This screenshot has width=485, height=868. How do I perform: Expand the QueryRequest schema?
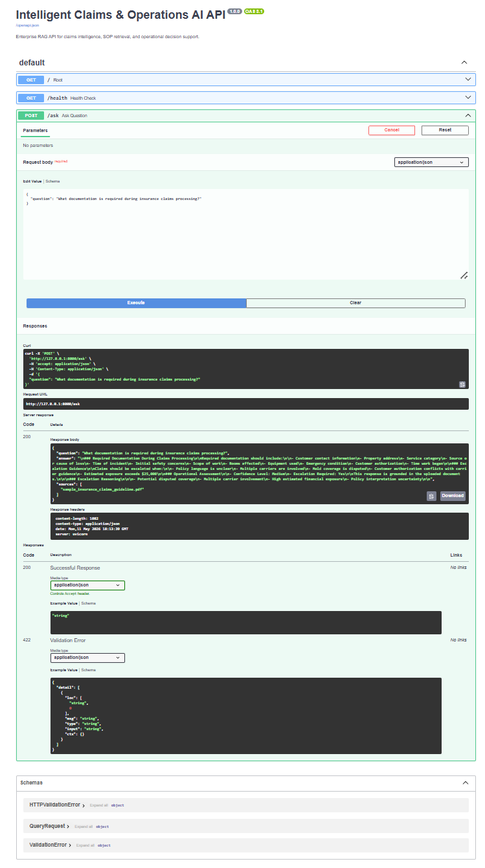[50, 826]
